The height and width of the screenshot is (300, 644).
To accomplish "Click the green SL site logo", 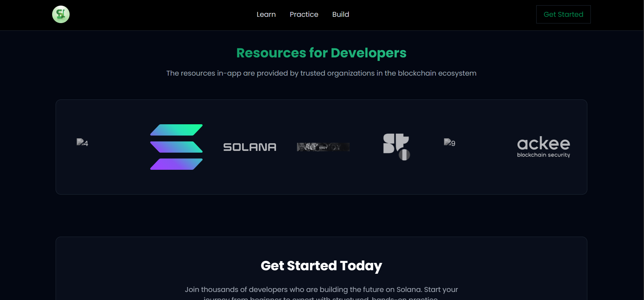I will (61, 14).
